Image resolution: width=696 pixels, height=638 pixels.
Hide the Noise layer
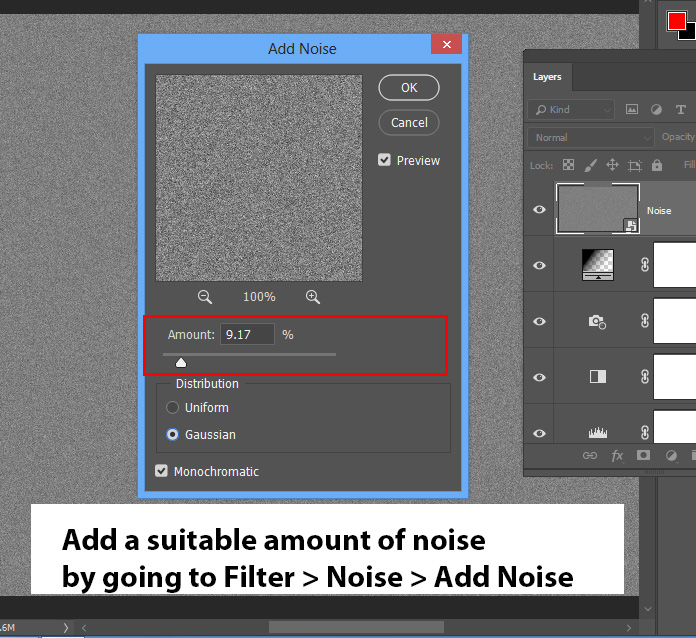[x=539, y=210]
